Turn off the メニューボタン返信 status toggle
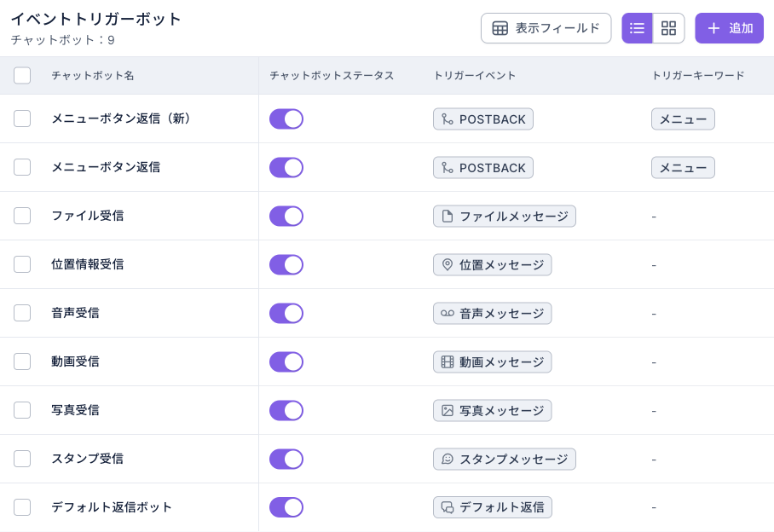Image resolution: width=774 pixels, height=532 pixels. tap(286, 167)
